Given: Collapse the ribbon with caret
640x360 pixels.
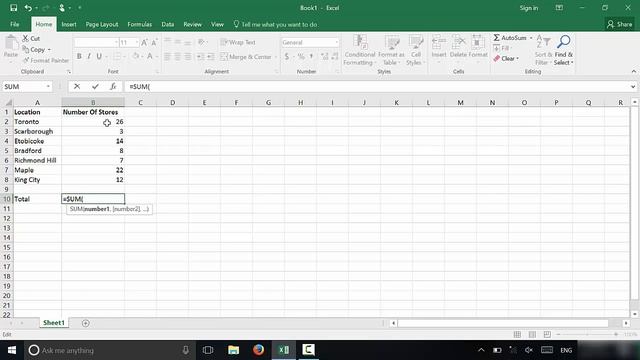Looking at the screenshot, I should pyautogui.click(x=633, y=71).
